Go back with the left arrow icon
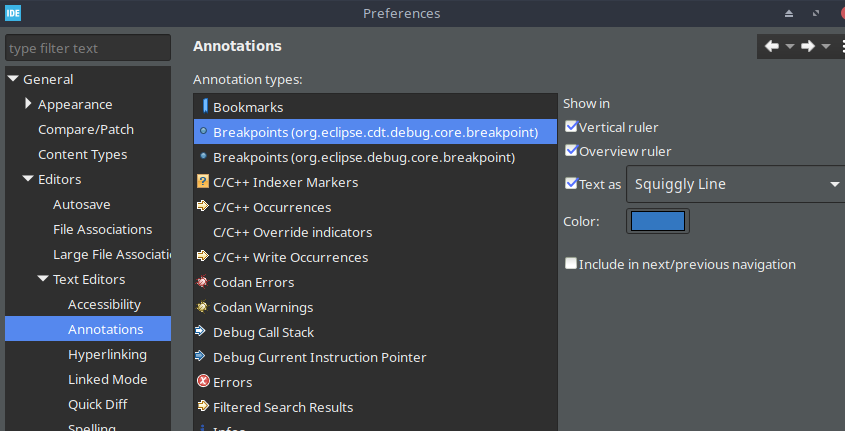This screenshot has height=431, width=845. pos(772,46)
